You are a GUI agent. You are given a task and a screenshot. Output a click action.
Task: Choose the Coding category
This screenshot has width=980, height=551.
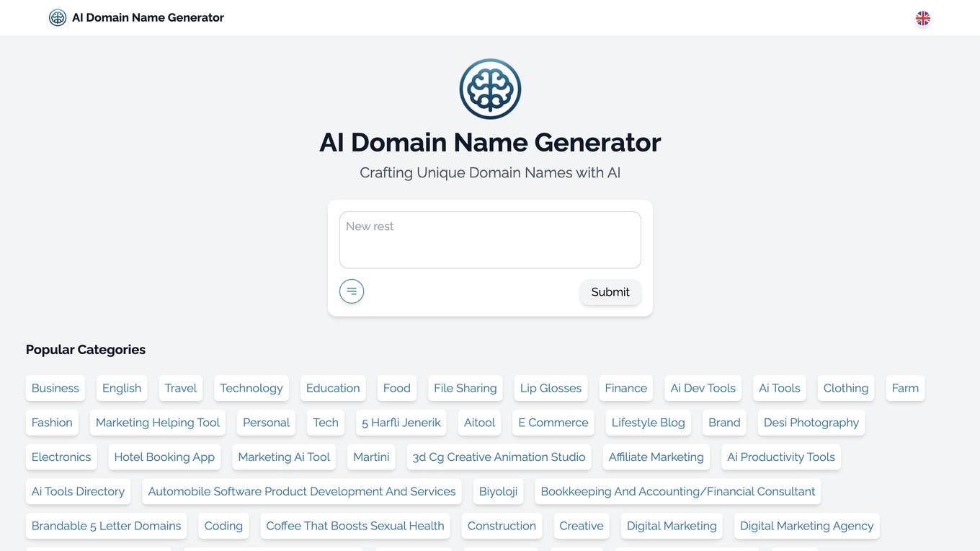click(x=223, y=526)
